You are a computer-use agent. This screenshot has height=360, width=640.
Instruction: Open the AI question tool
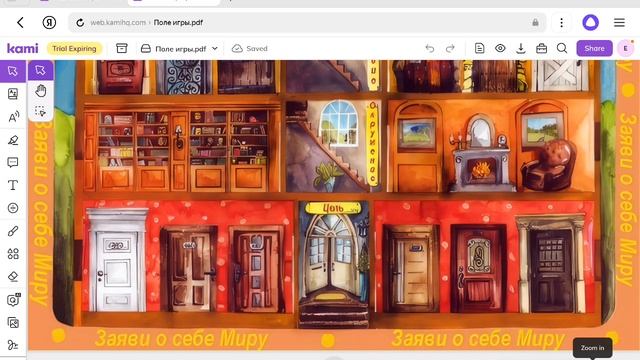13,300
